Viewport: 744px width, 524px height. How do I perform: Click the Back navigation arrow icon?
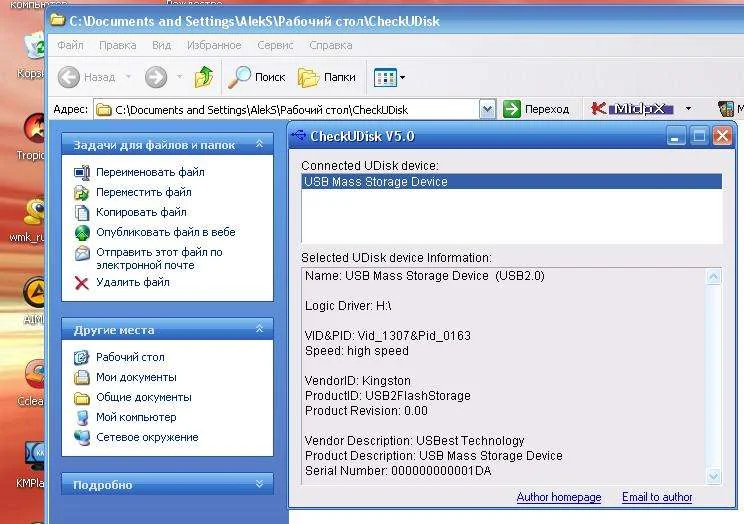tap(69, 76)
